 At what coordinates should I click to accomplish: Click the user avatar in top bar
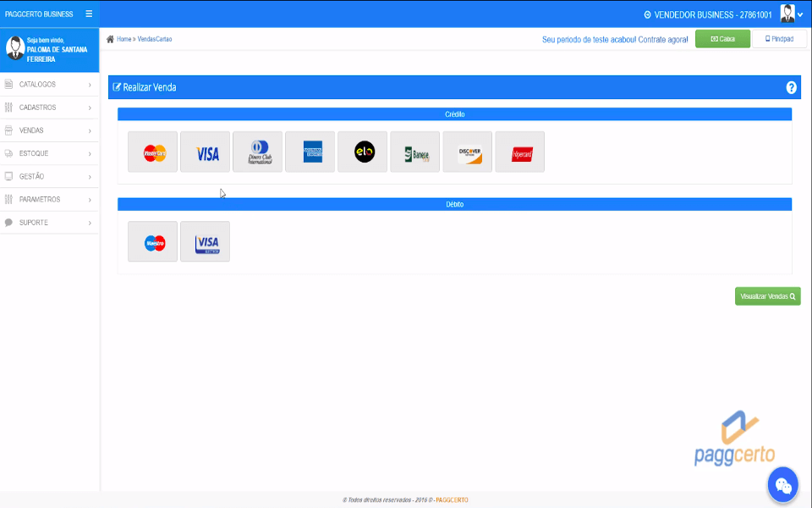click(787, 14)
